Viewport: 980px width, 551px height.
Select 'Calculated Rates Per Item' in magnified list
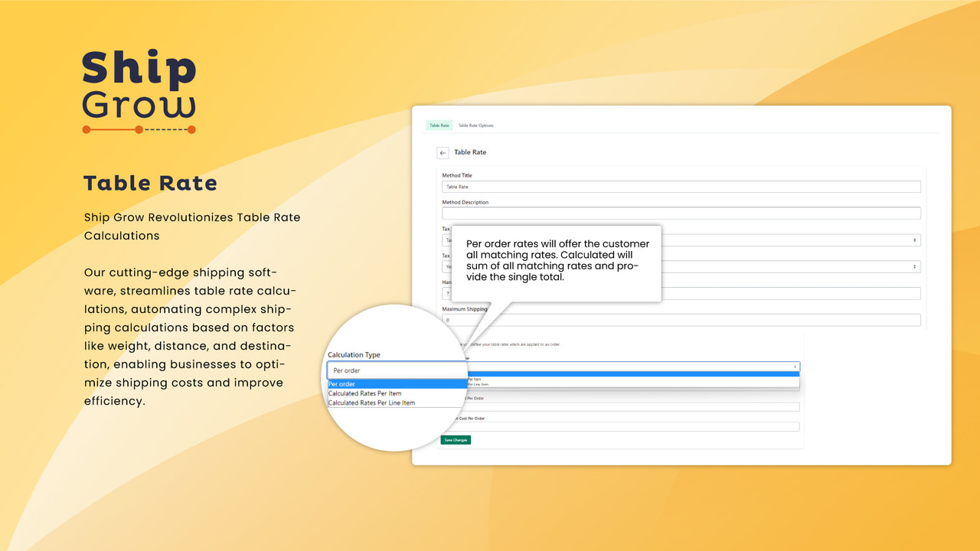(x=364, y=393)
